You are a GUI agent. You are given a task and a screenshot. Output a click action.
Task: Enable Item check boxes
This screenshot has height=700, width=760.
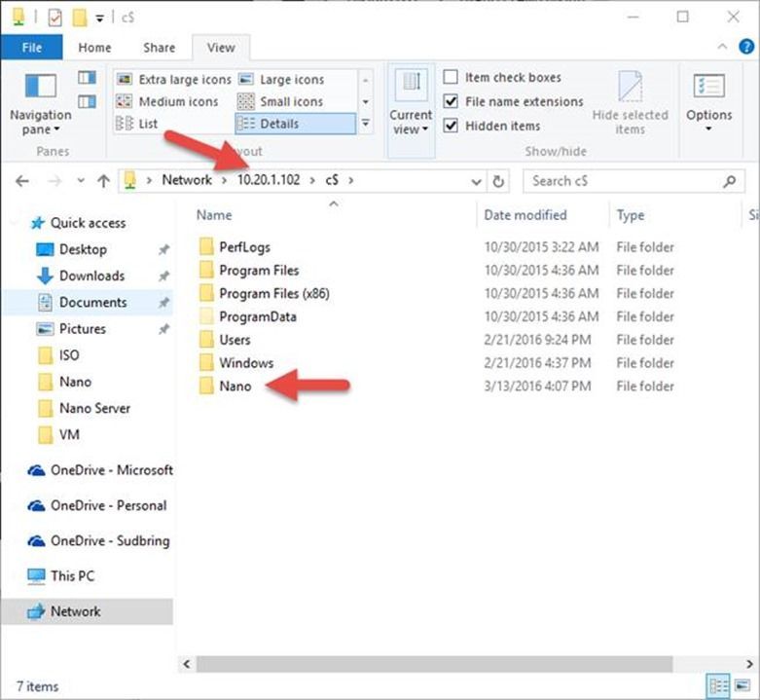coord(451,77)
